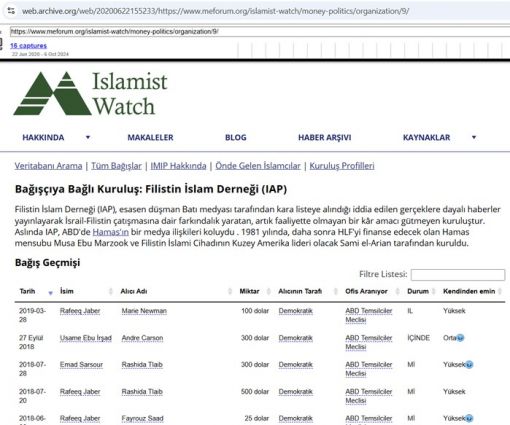Open Rafeeq Jaber in Marie Newman row
The image size is (510, 425).
point(80,311)
